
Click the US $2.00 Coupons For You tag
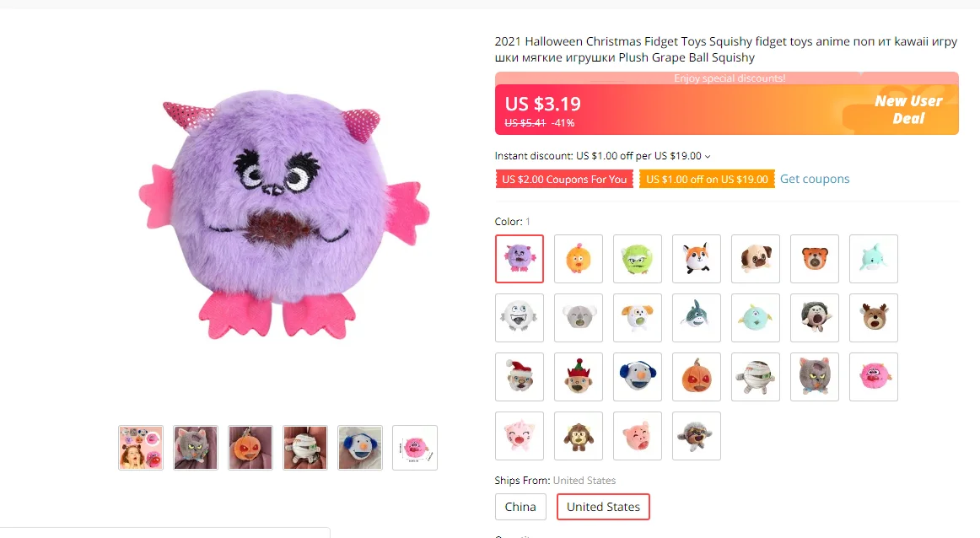[564, 179]
